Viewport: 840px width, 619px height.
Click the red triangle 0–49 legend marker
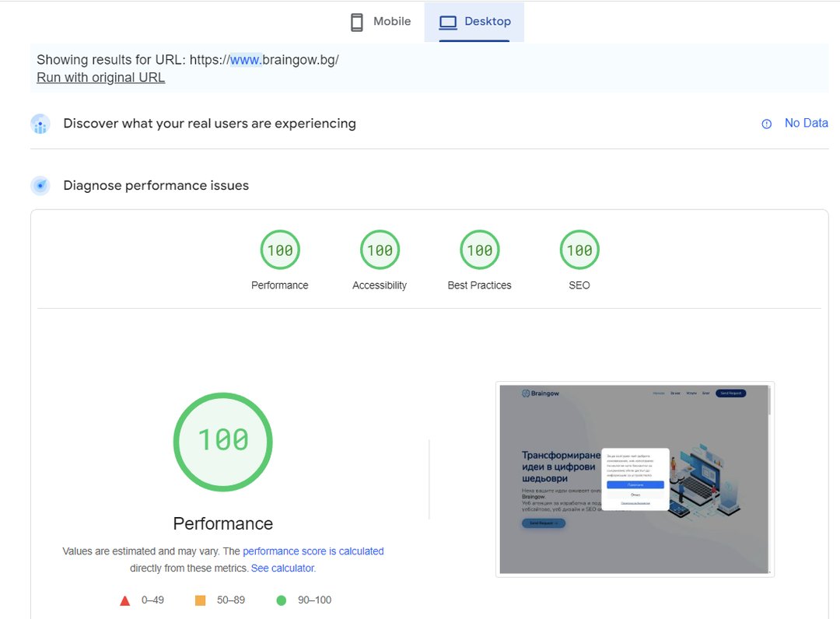124,600
